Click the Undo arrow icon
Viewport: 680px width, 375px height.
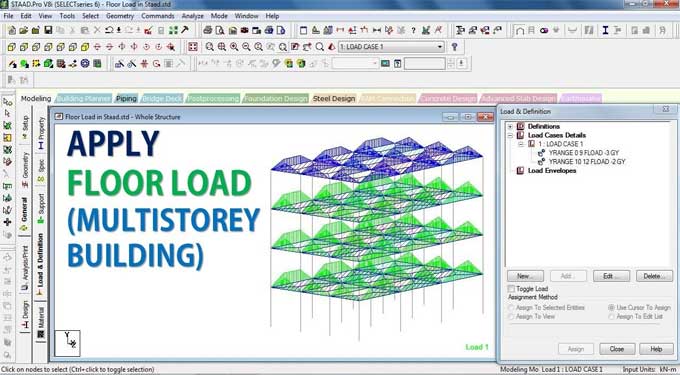109,30
